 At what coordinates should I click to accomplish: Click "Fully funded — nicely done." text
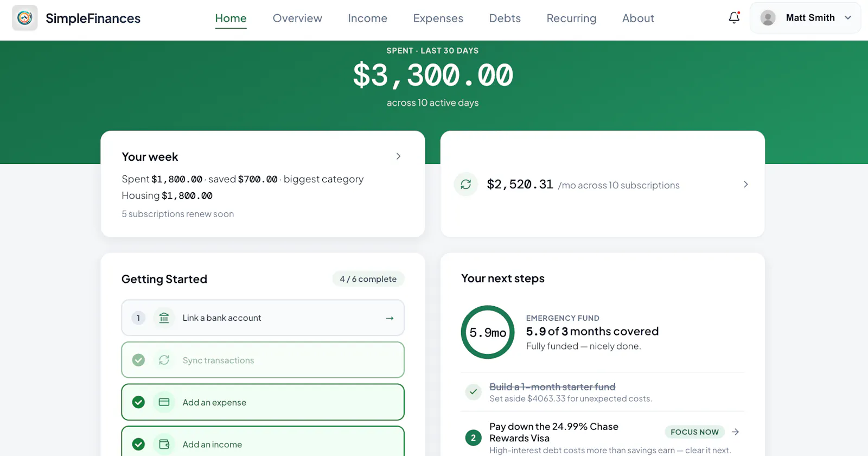point(584,346)
